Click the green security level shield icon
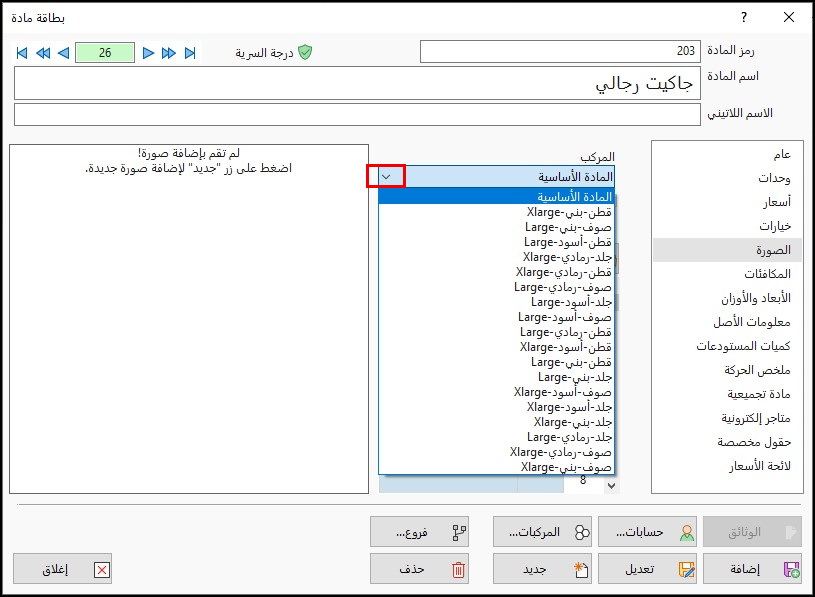Screen dimensions: 815x597 click(305, 52)
